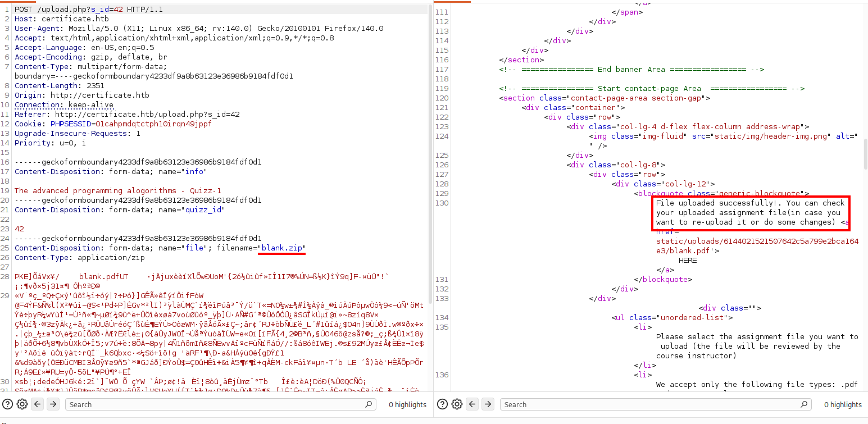
Task: Click the 'Content-Length: 2351' header
Action: coord(60,86)
